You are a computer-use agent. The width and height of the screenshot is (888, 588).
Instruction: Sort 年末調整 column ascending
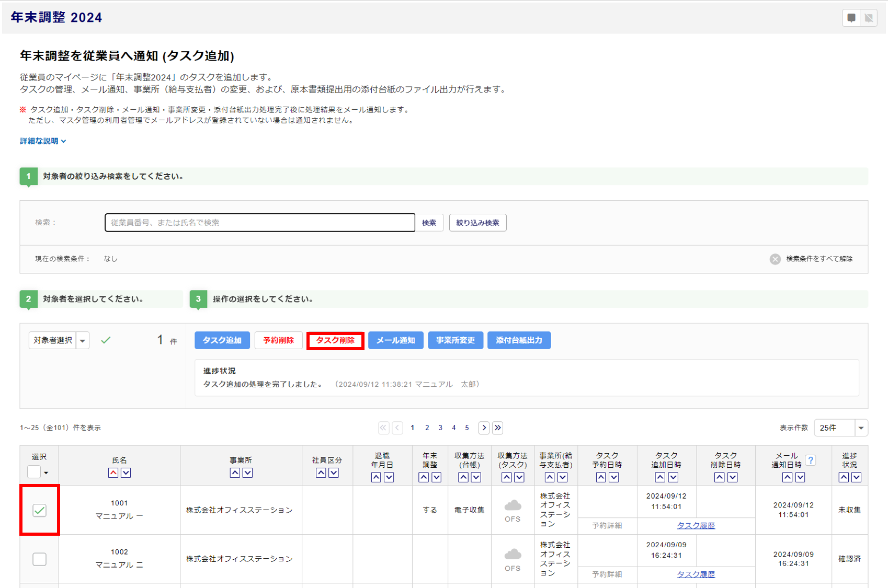(424, 477)
